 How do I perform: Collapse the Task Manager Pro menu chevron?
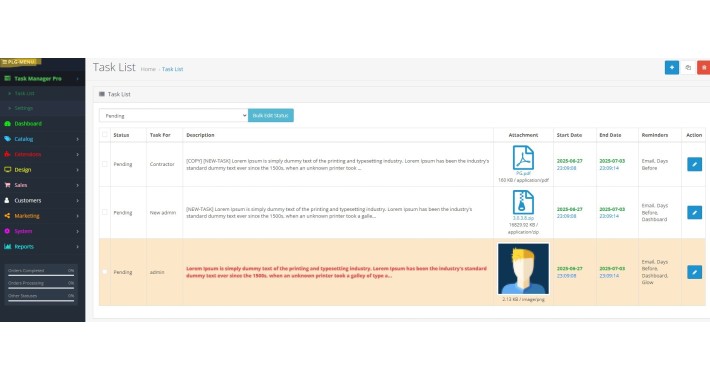[77, 79]
